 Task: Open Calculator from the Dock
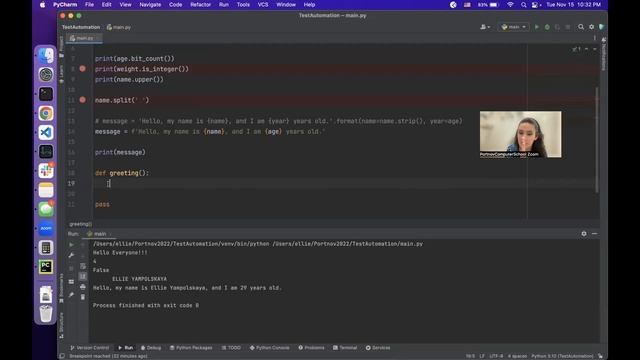pyautogui.click(x=46, y=247)
